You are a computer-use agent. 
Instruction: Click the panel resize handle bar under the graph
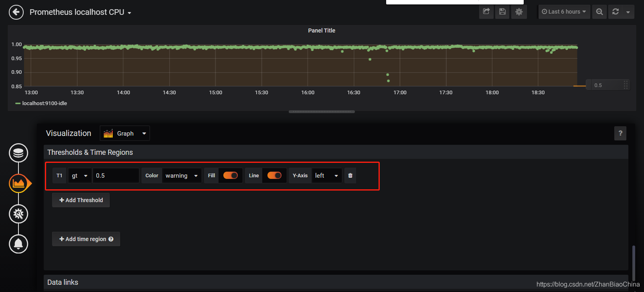[322, 112]
